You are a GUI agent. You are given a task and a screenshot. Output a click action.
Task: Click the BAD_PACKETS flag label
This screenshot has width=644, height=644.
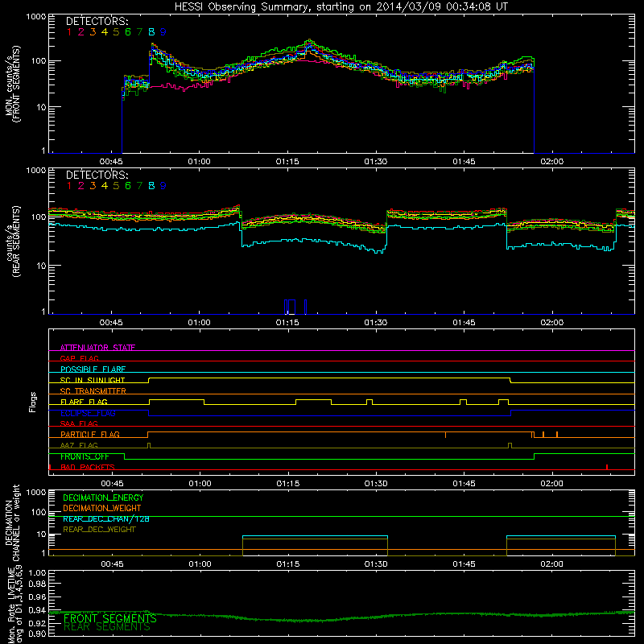click(x=88, y=467)
